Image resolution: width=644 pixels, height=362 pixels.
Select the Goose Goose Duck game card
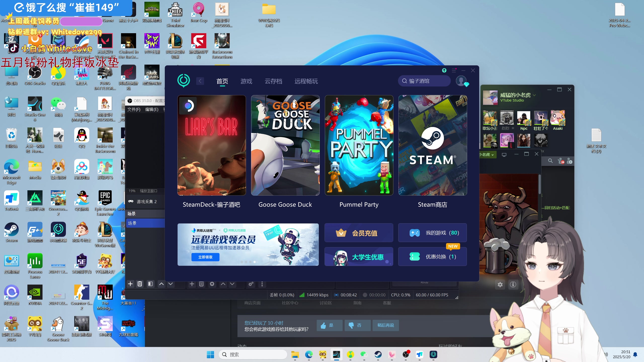click(x=285, y=145)
